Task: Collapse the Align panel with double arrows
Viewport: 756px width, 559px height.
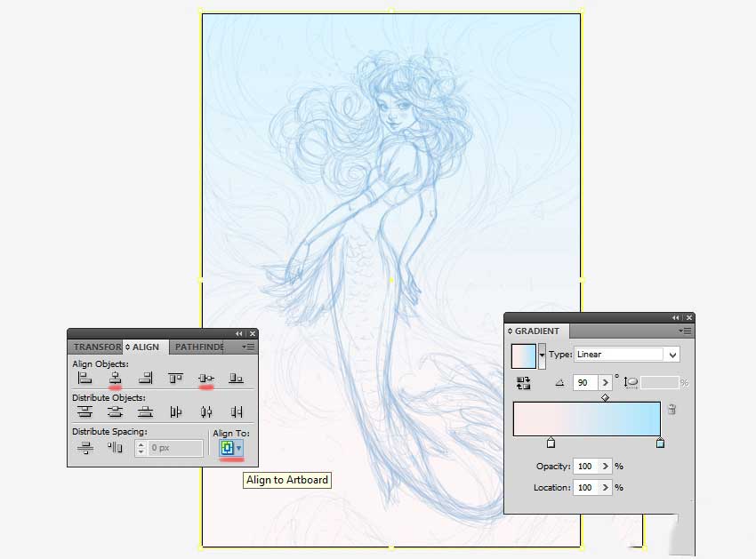Action: pyautogui.click(x=238, y=333)
